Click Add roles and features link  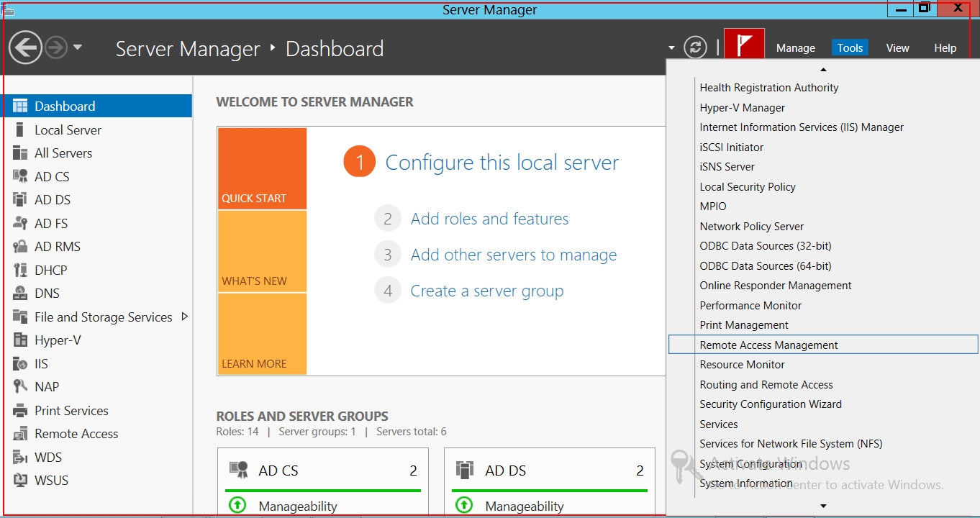tap(489, 219)
